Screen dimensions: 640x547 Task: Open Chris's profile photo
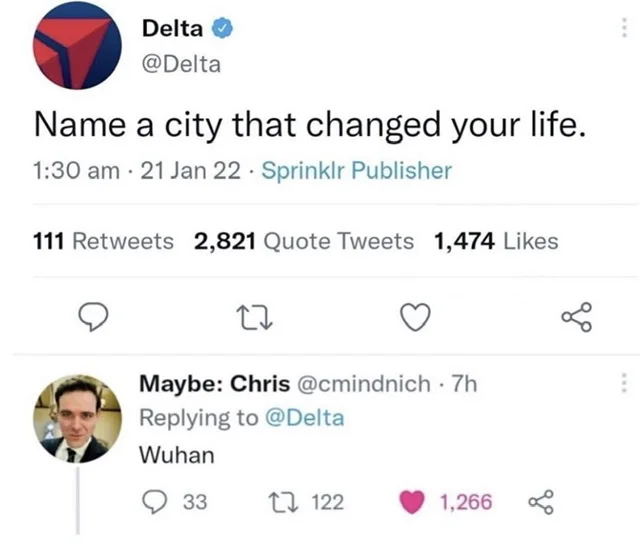click(x=77, y=420)
